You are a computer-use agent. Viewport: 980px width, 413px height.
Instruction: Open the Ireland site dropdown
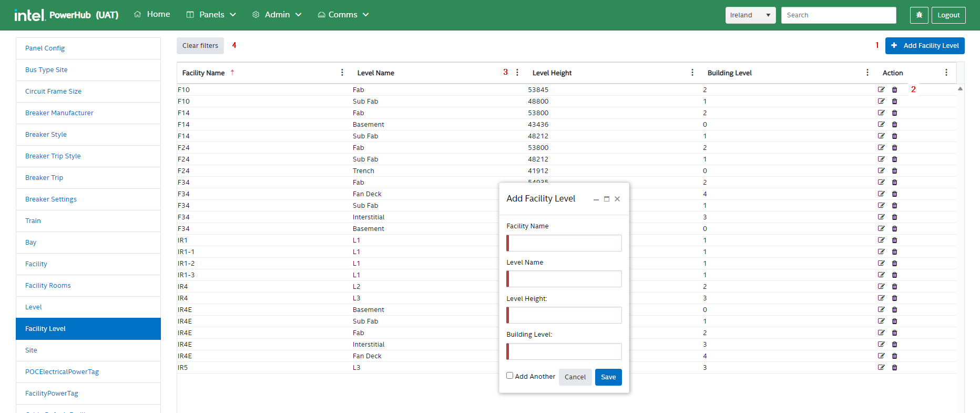click(750, 15)
